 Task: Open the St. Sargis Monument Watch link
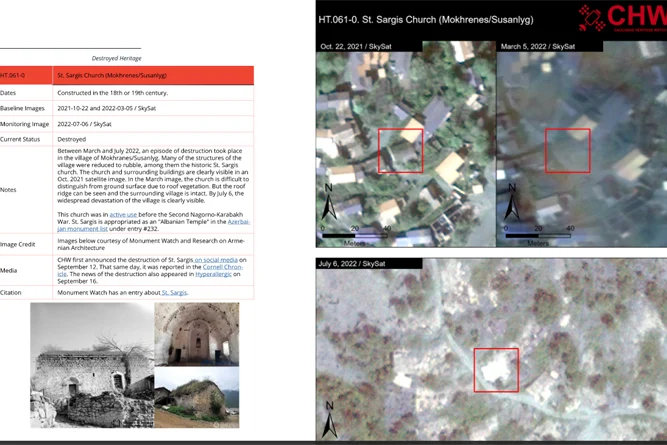(x=174, y=293)
